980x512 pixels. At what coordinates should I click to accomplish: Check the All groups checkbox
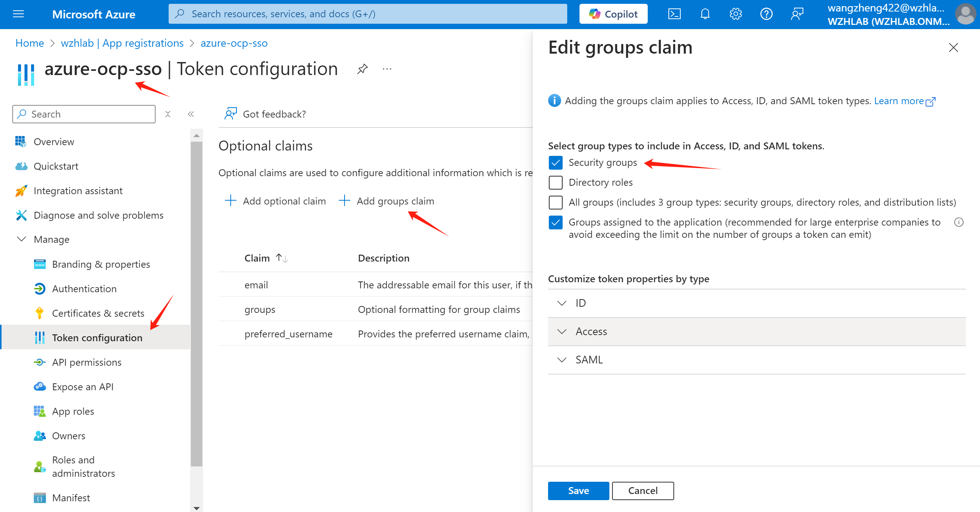click(x=555, y=203)
